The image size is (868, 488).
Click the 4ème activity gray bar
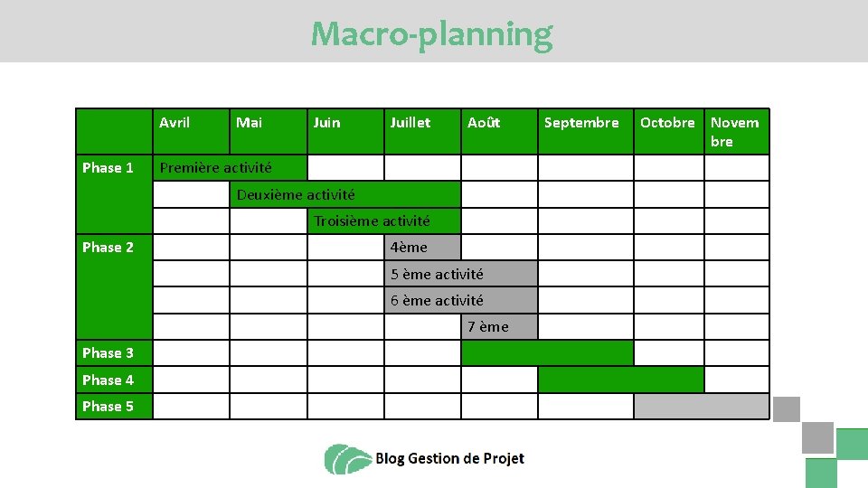pos(422,248)
